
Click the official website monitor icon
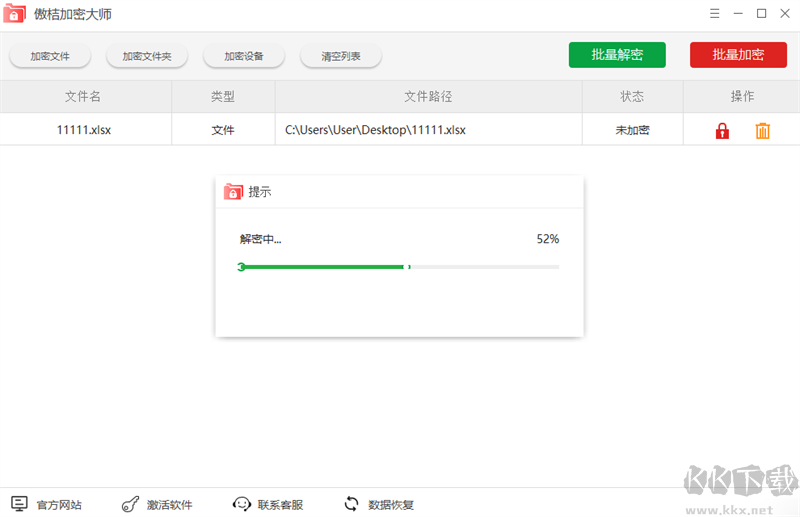19,504
